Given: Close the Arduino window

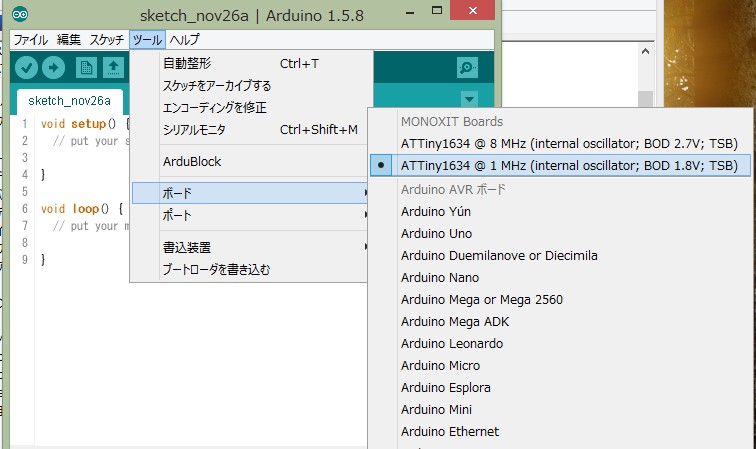Looking at the screenshot, I should 472,10.
